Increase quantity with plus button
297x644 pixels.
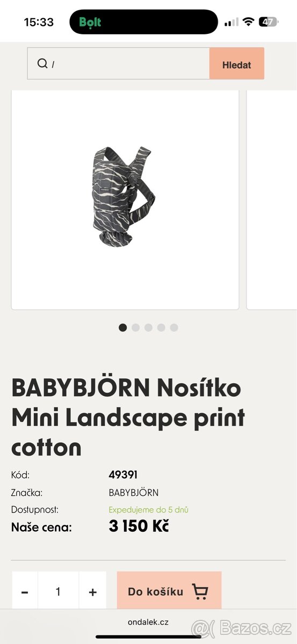(x=93, y=591)
